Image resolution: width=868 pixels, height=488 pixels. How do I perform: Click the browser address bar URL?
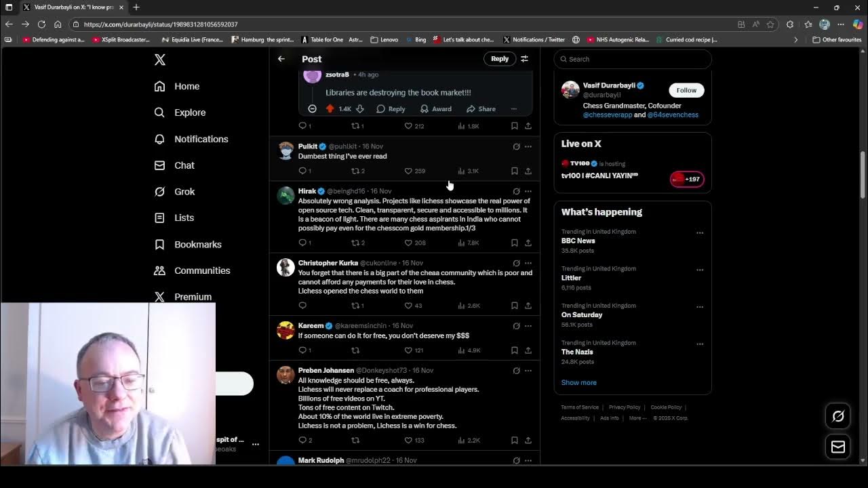point(161,24)
